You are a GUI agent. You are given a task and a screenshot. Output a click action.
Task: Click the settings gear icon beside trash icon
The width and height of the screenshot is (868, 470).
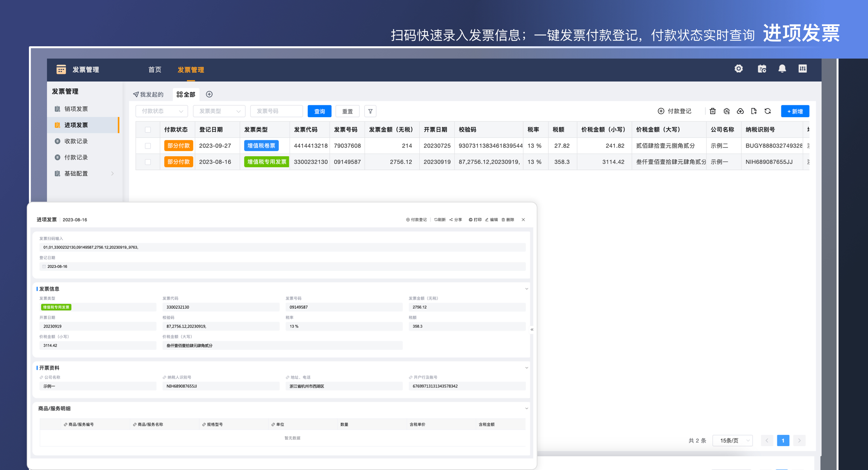click(x=727, y=111)
